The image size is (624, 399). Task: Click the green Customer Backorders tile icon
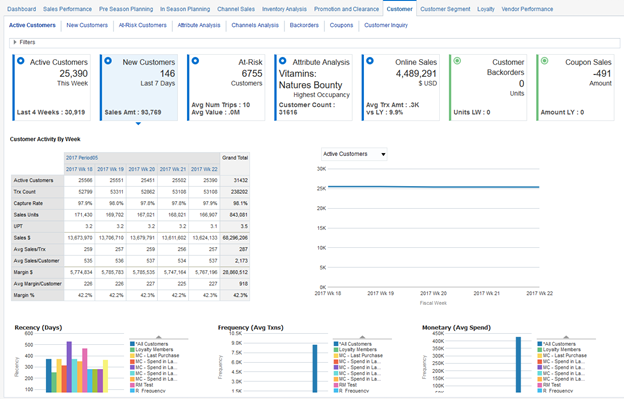[457, 61]
